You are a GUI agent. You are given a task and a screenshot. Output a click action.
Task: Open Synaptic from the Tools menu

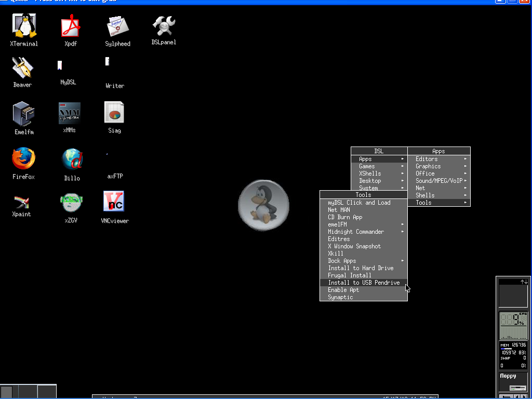pyautogui.click(x=341, y=297)
